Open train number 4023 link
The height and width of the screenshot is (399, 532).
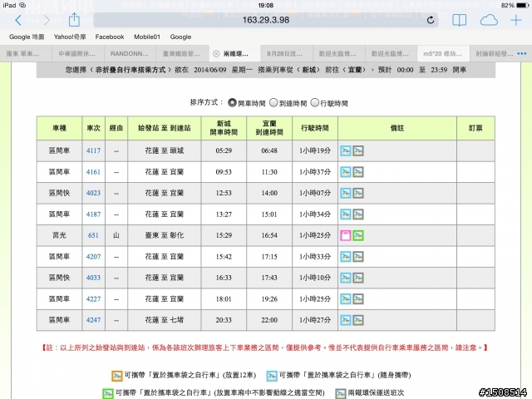tap(93, 193)
